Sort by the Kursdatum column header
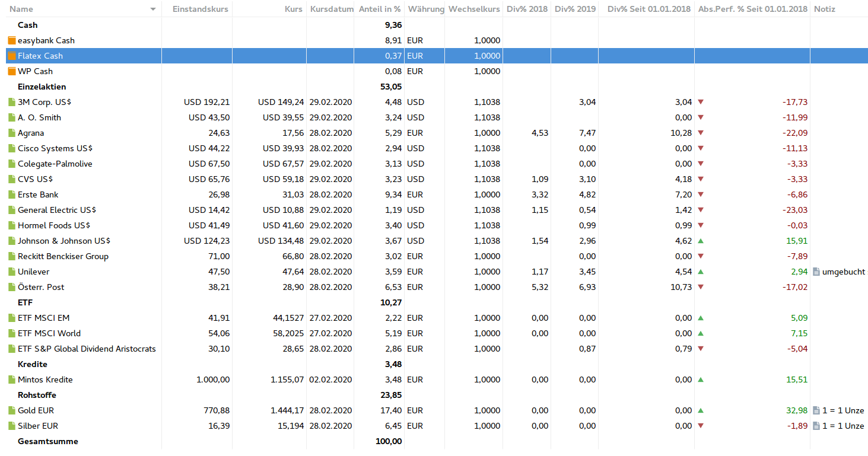 332,9
